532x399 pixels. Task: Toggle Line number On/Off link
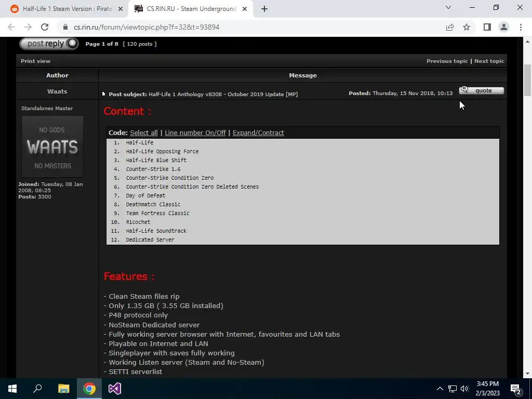(195, 132)
